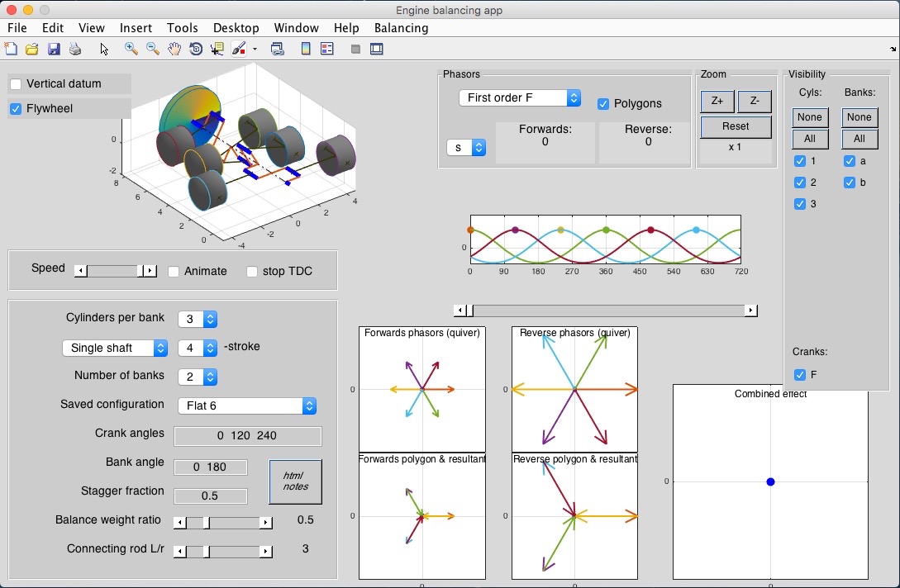The height and width of the screenshot is (588, 900).
Task: Click the Save Figure floppy icon
Action: [54, 50]
